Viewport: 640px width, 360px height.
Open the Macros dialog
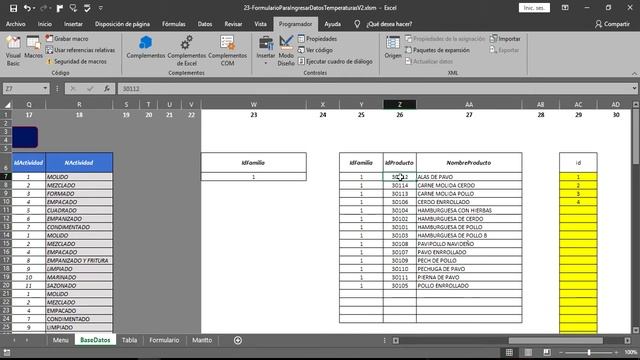click(x=33, y=47)
